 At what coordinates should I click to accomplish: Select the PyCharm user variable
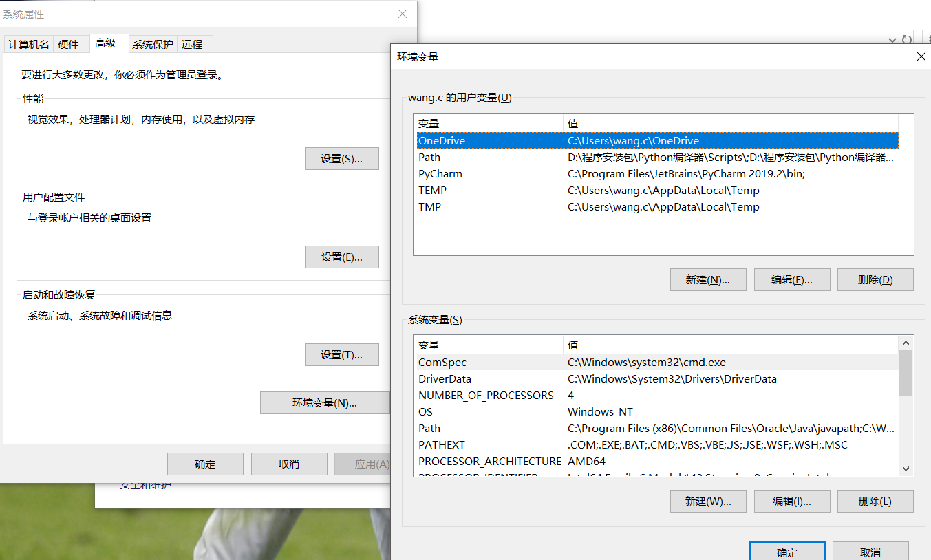657,173
